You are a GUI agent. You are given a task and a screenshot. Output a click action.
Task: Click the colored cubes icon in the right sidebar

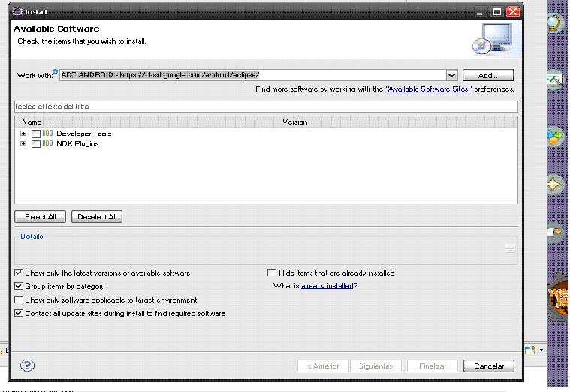pyautogui.click(x=554, y=137)
